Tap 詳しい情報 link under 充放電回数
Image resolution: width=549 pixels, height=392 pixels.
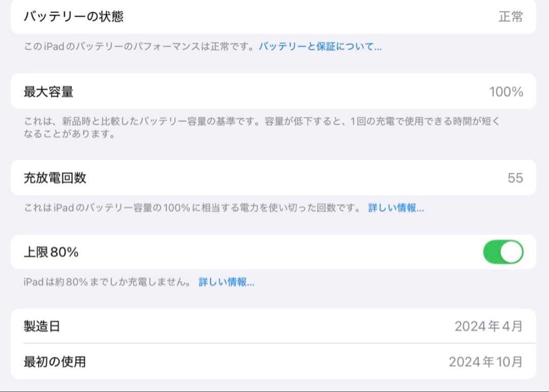click(x=396, y=208)
